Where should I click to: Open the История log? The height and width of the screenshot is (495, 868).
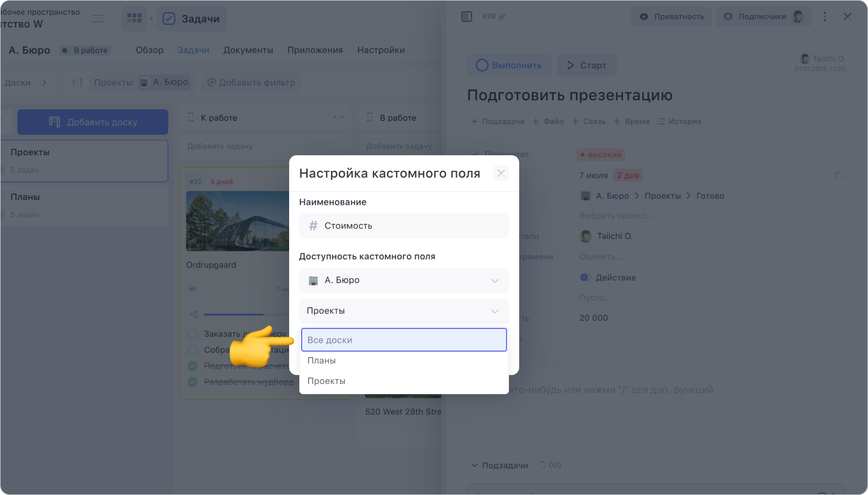[679, 121]
